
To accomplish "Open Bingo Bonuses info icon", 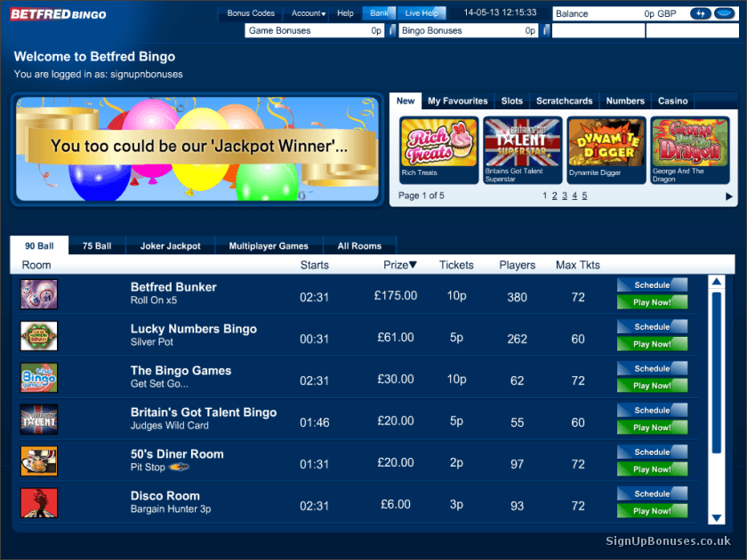I will click(545, 30).
